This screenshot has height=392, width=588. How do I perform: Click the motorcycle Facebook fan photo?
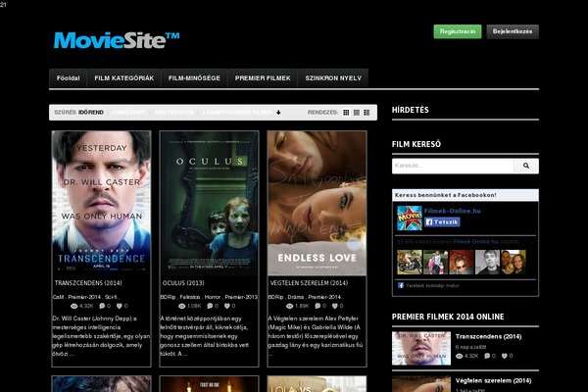coord(410,263)
